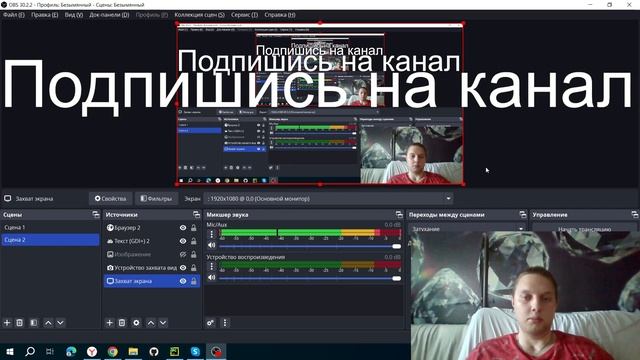Viewport: 640px width, 360px height.
Task: Mute Mic/Aux speaker icon
Action: tap(211, 245)
